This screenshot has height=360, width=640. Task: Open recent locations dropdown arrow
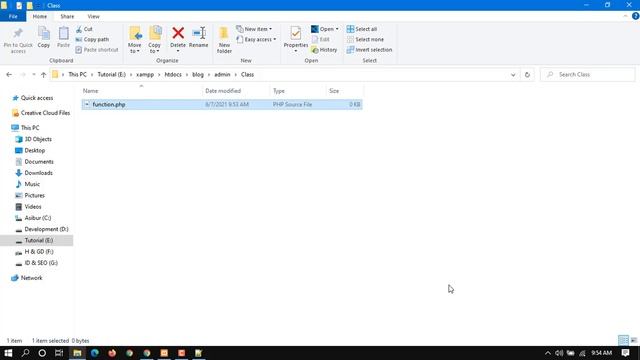(33, 75)
